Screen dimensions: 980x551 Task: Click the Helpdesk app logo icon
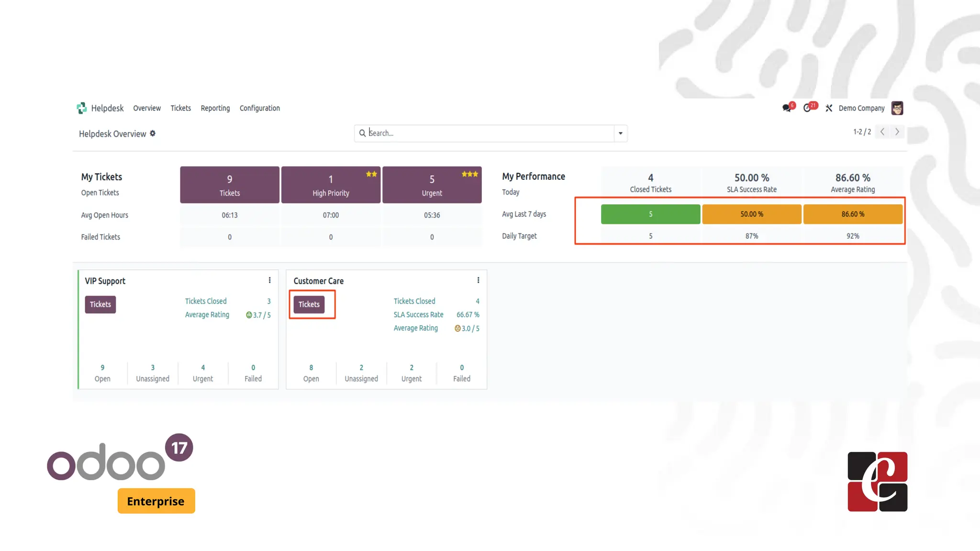click(x=82, y=108)
